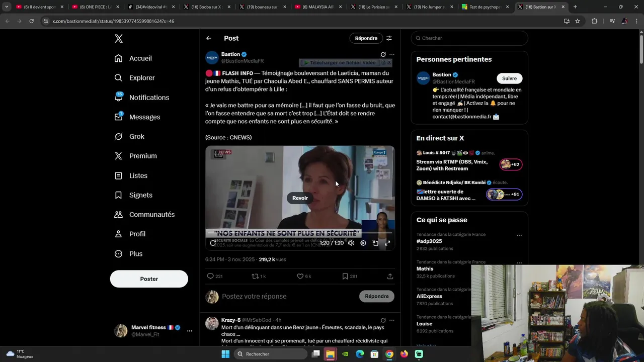Viewport: 644px width, 362px height.
Task: Click Suivre next to Bastion
Action: pyautogui.click(x=509, y=78)
